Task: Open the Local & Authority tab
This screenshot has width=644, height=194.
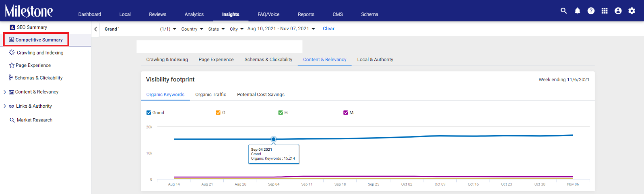Action: tap(375, 59)
